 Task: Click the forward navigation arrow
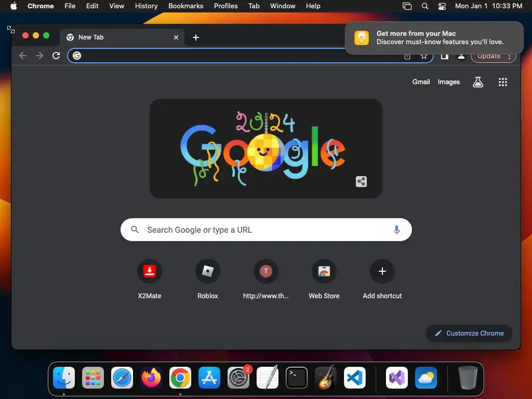[39, 56]
